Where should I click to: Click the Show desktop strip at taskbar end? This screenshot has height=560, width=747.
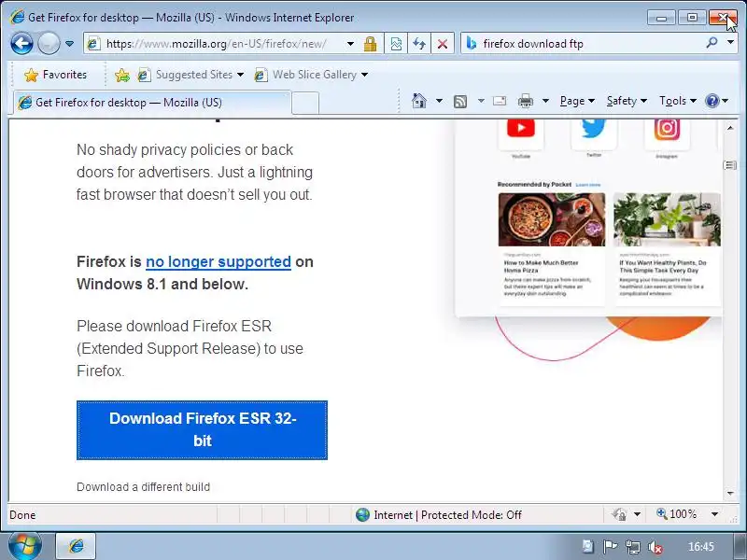740,546
